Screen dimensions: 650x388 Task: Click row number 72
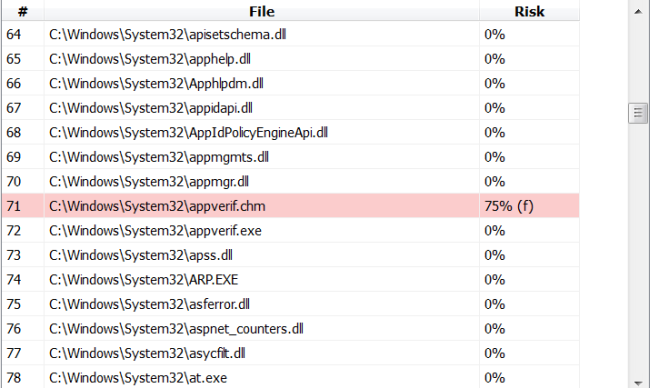(13, 230)
